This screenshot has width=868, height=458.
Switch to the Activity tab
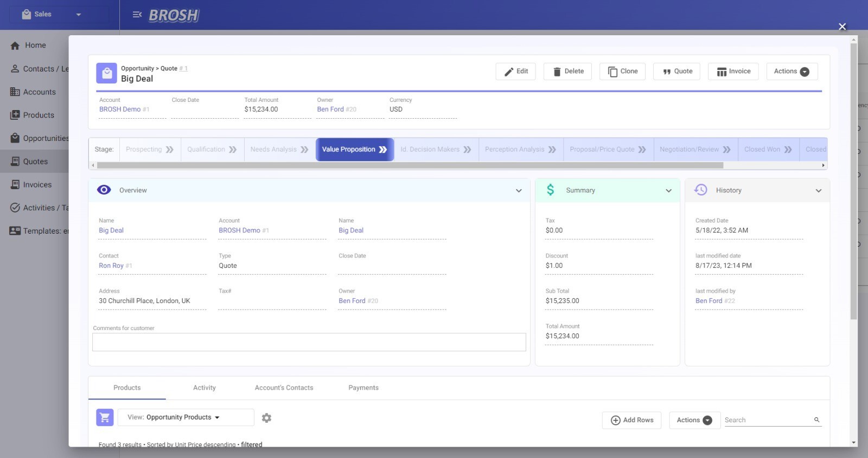tap(205, 388)
